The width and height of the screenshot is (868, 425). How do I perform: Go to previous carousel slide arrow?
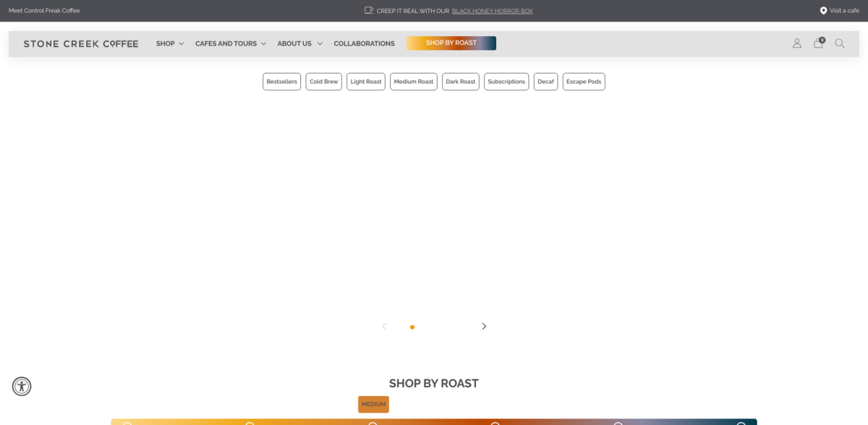(384, 327)
